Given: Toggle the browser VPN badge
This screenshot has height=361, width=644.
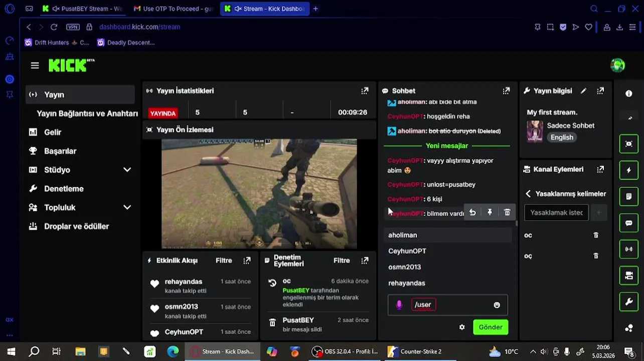Looking at the screenshot, I should click(x=73, y=27).
